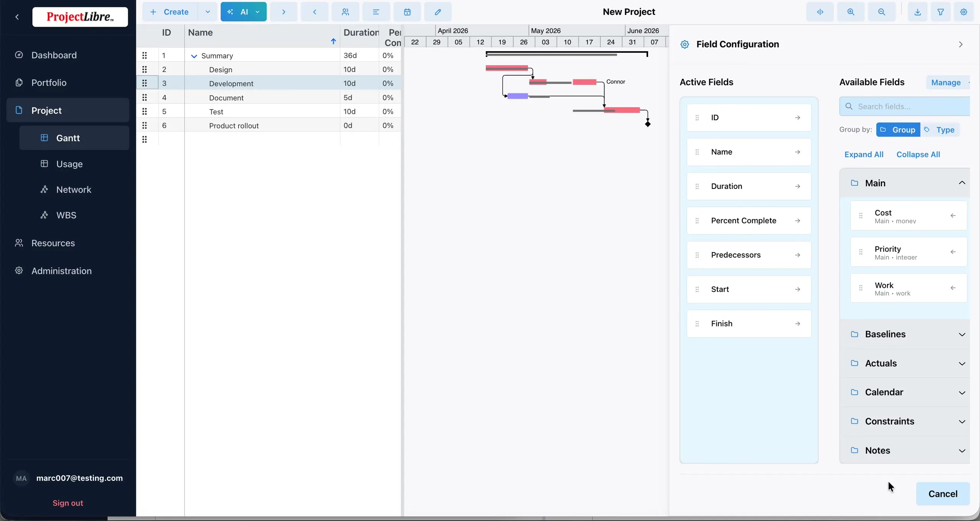This screenshot has height=521, width=980.
Task: Click the Collapse All link
Action: 918,155
